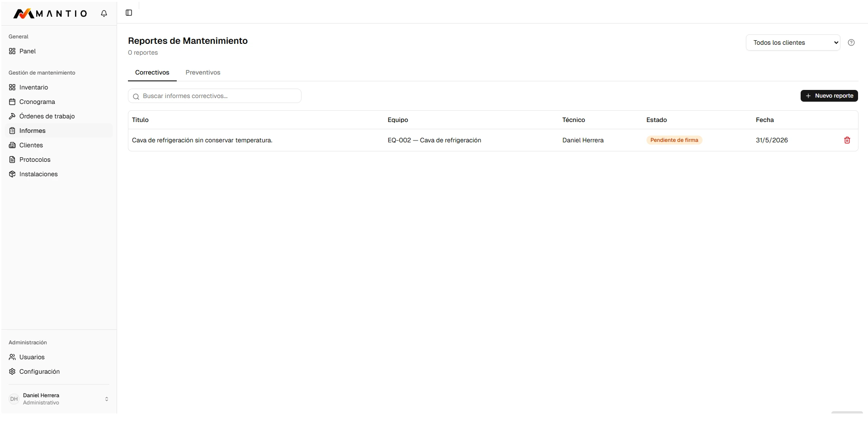Image resolution: width=868 pixels, height=446 pixels.
Task: Click the Pendiente de firma status badge
Action: coord(674,140)
